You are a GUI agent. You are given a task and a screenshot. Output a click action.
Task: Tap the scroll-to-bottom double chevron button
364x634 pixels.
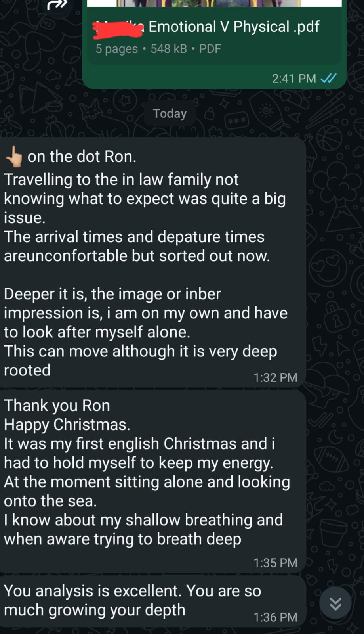335,603
